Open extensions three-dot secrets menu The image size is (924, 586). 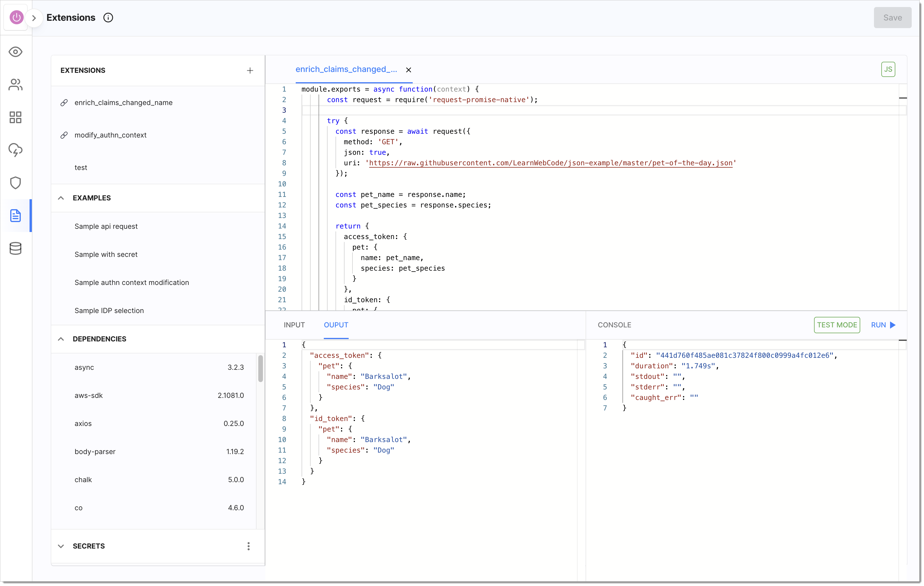pos(249,546)
